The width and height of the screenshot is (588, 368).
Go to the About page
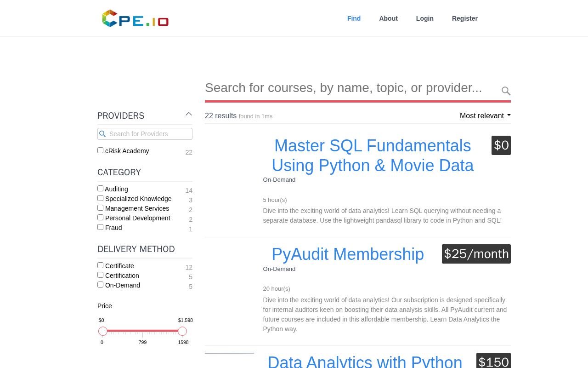[388, 18]
